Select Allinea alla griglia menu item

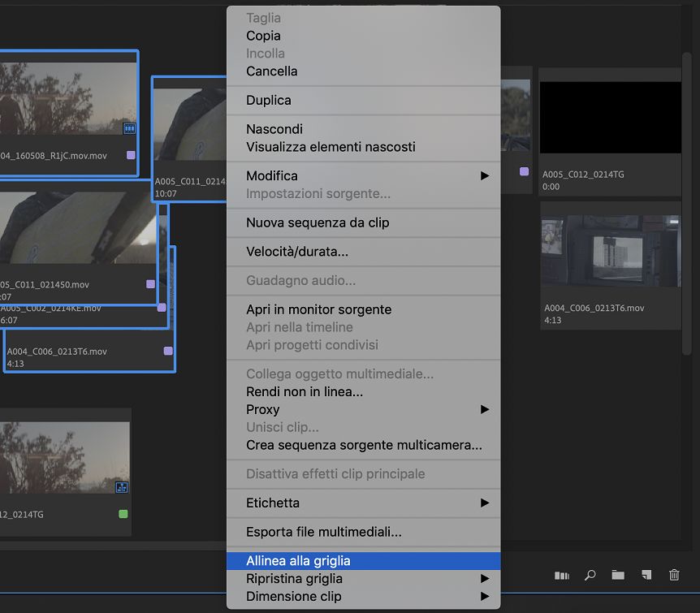298,561
